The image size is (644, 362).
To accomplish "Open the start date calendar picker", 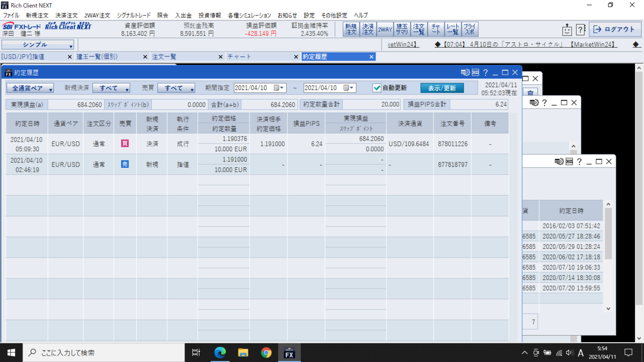I will coord(279,88).
